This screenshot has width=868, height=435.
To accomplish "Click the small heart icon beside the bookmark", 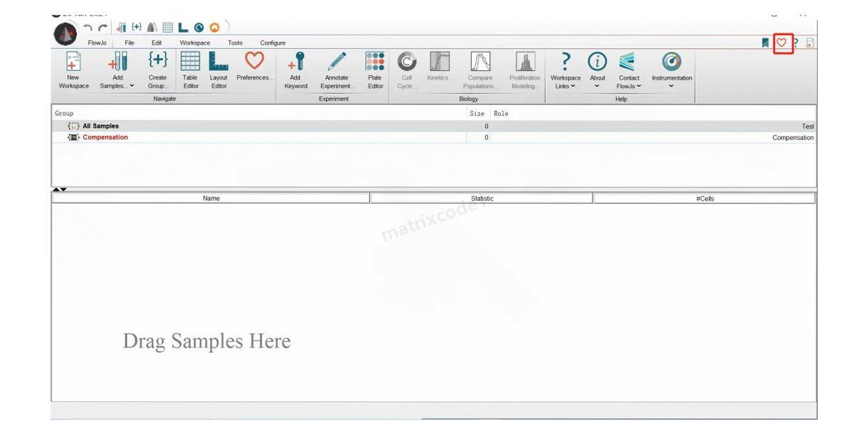I will pyautogui.click(x=783, y=43).
